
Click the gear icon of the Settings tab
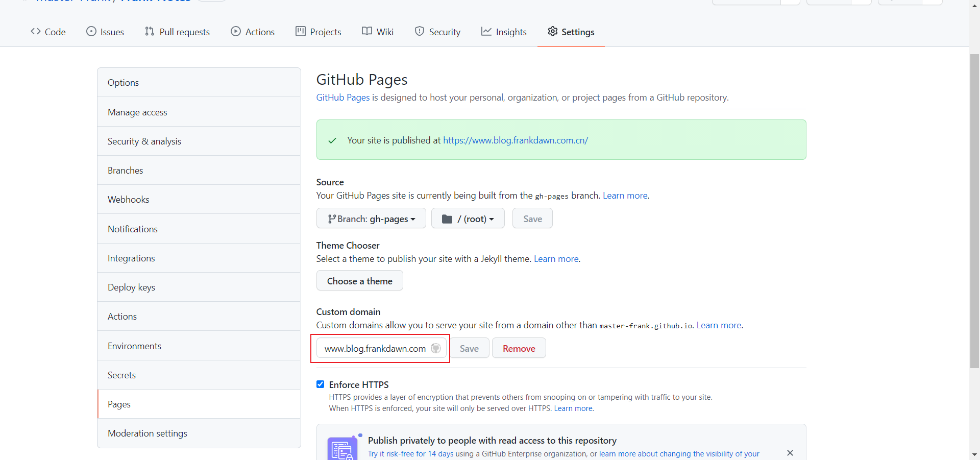coord(553,31)
